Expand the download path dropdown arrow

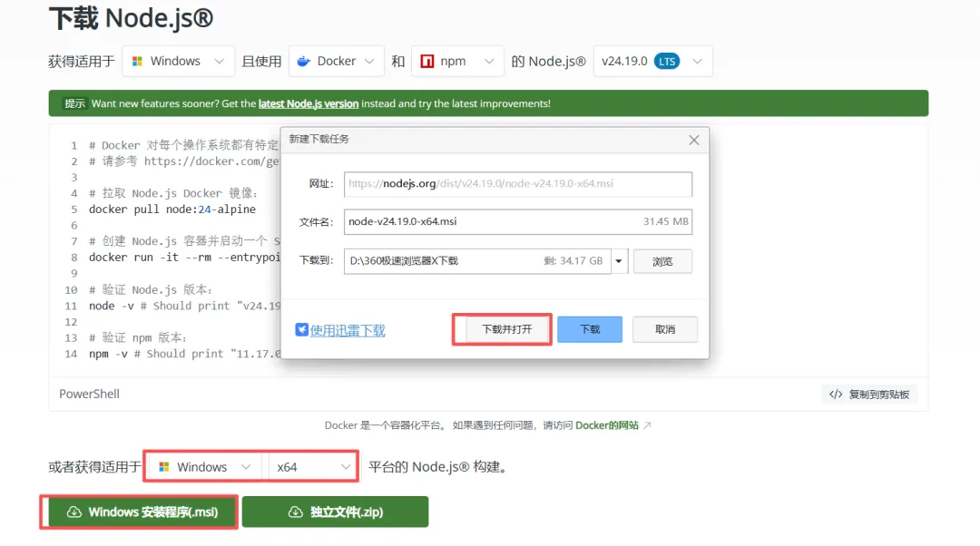(x=619, y=261)
